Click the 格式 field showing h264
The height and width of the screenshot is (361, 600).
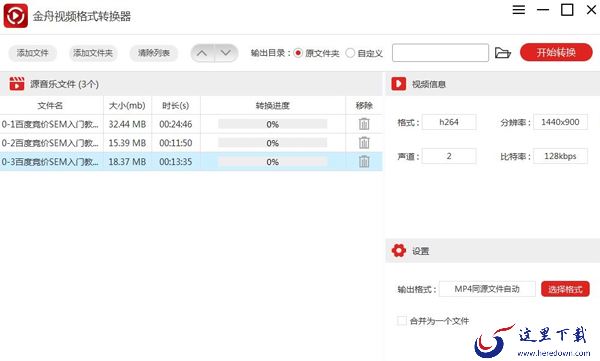(449, 122)
